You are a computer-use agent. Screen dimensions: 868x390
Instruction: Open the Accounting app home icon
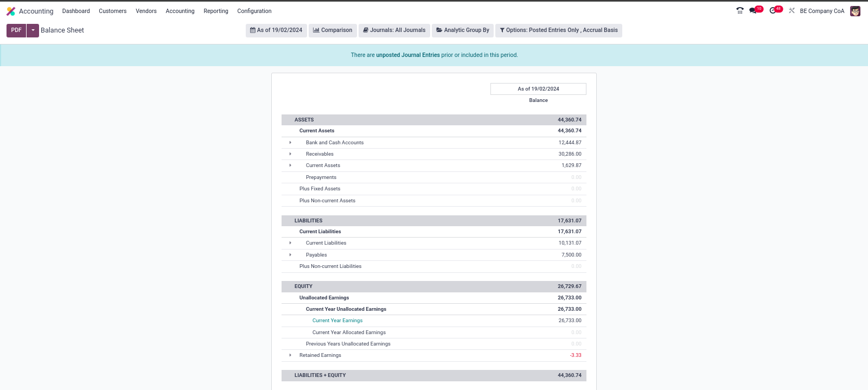tap(11, 11)
